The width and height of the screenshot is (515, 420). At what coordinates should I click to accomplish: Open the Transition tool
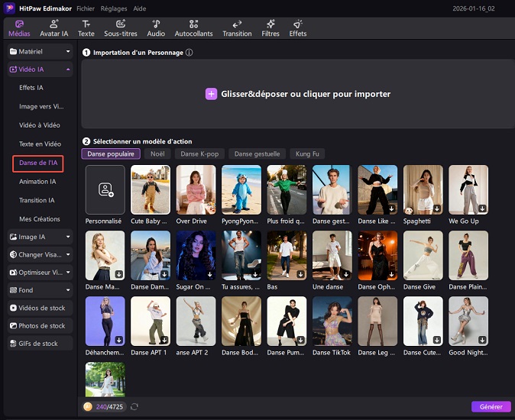point(237,28)
